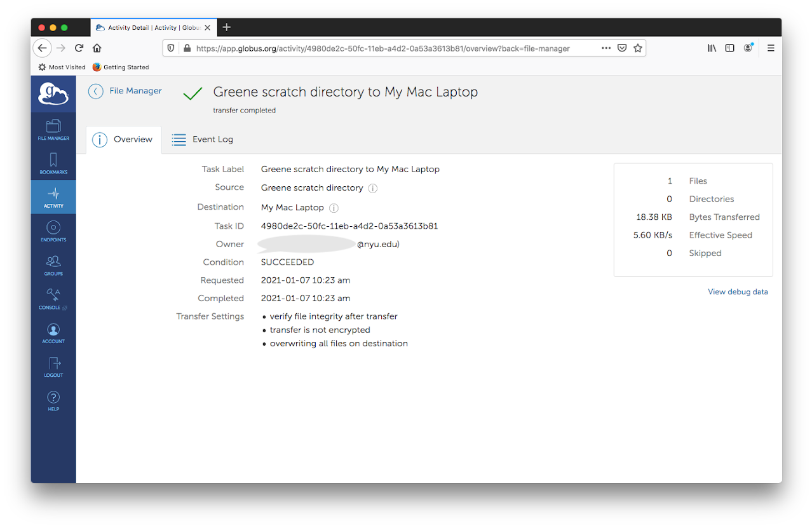Switch to the Event Log tab

pos(203,140)
